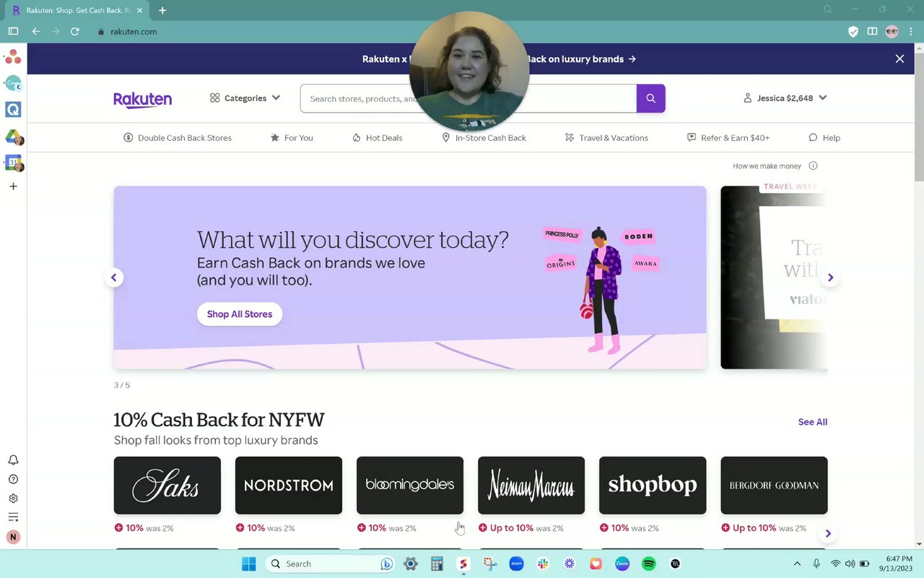Show the previous carousel slide
The image size is (924, 578).
pos(113,277)
